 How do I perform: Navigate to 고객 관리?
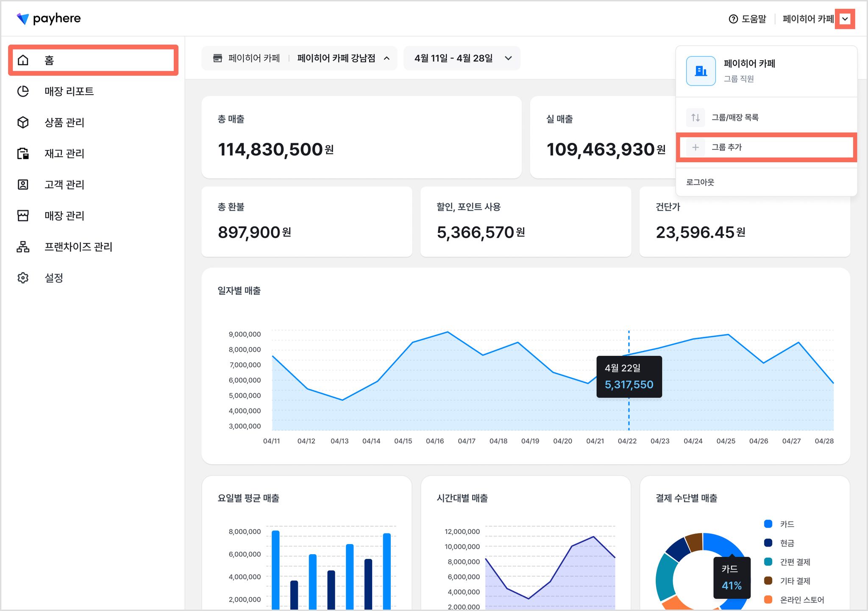click(93, 184)
